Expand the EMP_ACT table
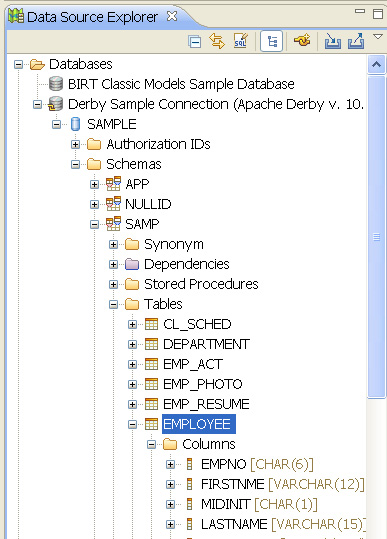387x539 pixels. pyautogui.click(x=132, y=364)
